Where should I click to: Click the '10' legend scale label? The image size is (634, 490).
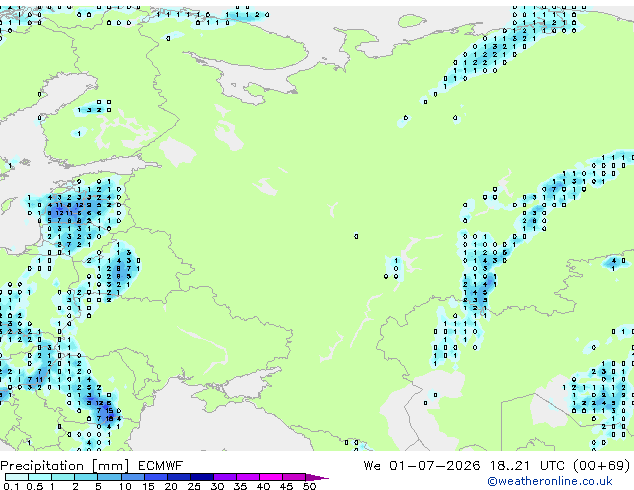(x=125, y=486)
